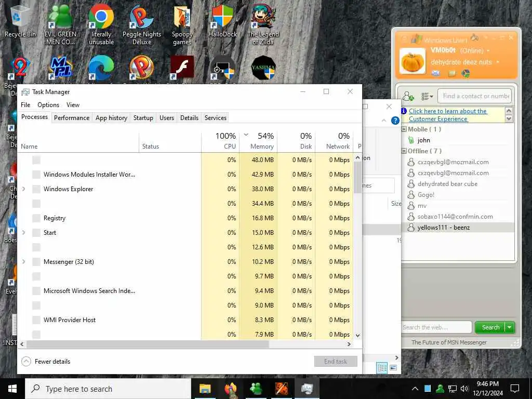Switch to the Performance tab
The height and width of the screenshot is (399, 532).
(72, 118)
